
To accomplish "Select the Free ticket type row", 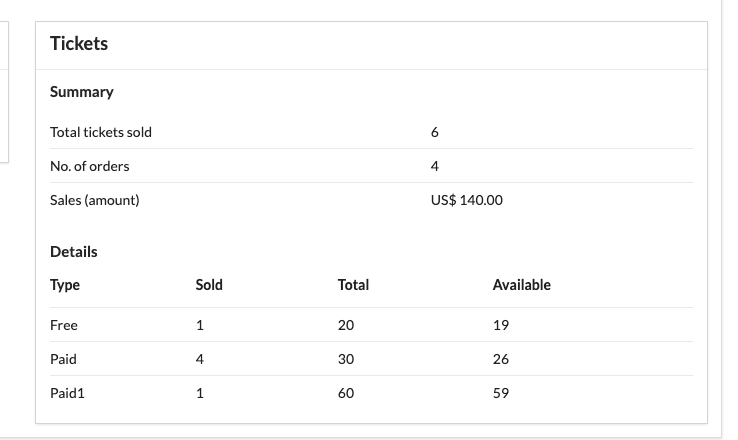I will 64,325.
